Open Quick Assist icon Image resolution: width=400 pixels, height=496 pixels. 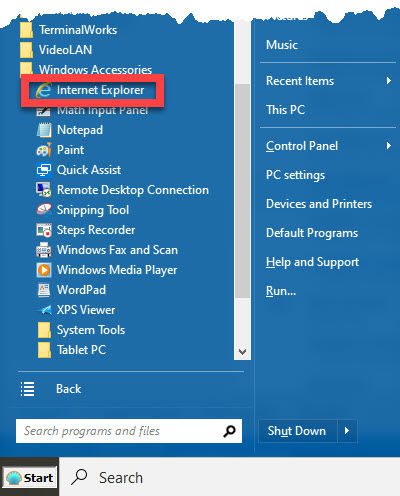[44, 170]
